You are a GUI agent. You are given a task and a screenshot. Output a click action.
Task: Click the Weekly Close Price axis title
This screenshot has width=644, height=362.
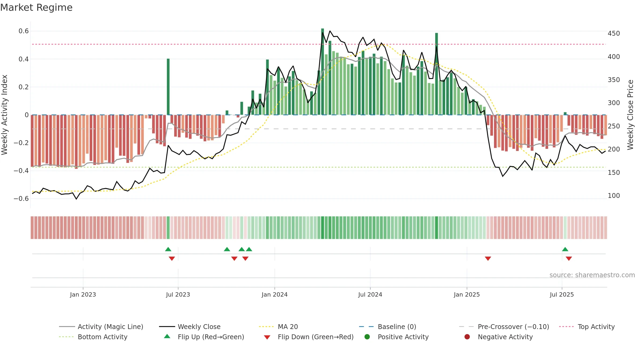(630, 115)
